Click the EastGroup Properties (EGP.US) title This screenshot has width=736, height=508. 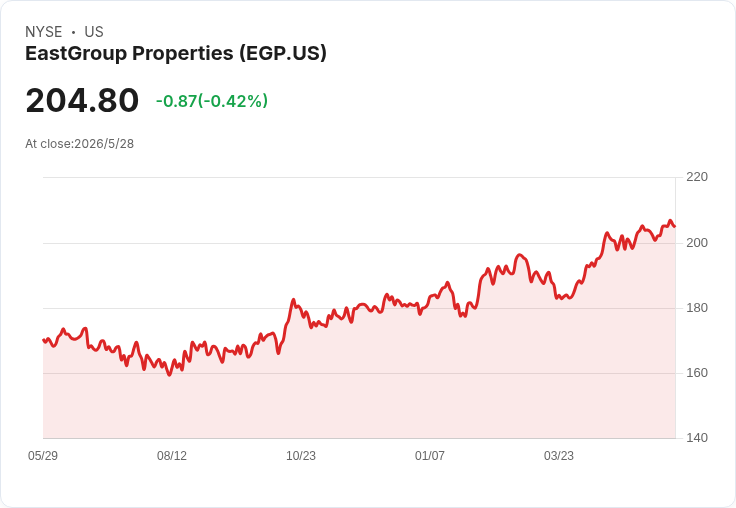[176, 53]
